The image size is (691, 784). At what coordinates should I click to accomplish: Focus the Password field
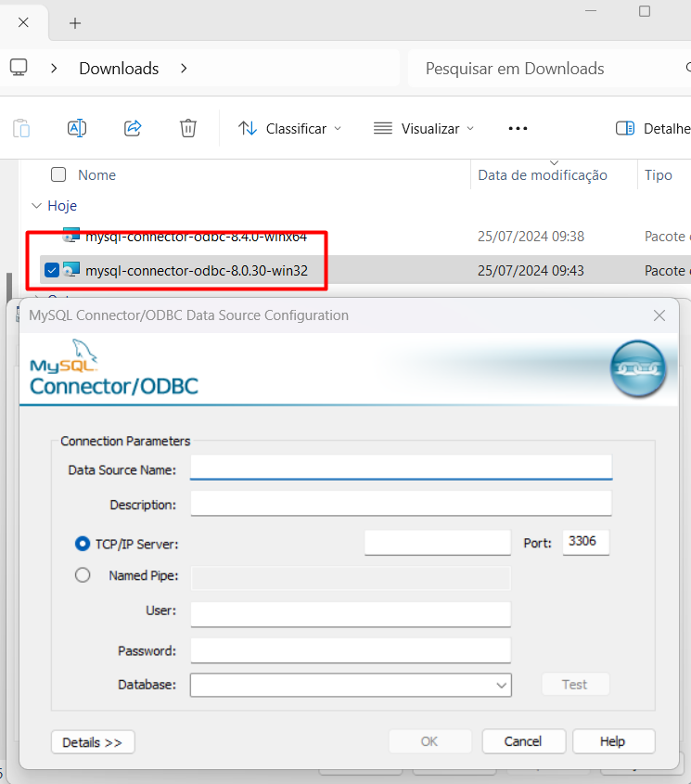(351, 650)
